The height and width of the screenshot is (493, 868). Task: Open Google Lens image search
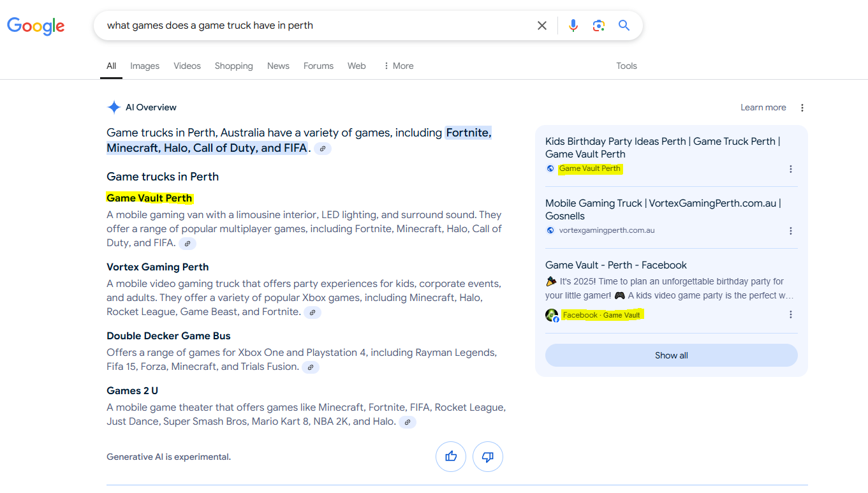[598, 26]
